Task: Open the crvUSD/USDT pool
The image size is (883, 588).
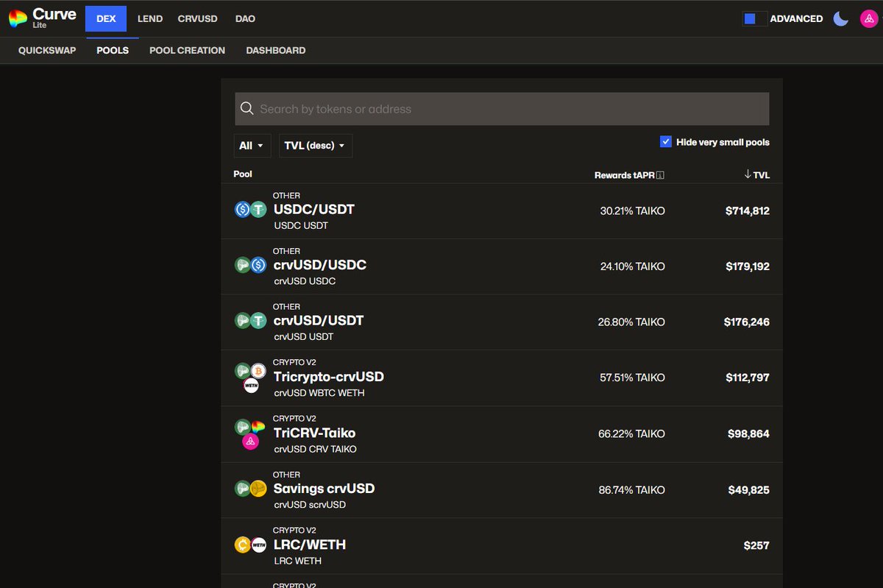Action: pyautogui.click(x=502, y=322)
